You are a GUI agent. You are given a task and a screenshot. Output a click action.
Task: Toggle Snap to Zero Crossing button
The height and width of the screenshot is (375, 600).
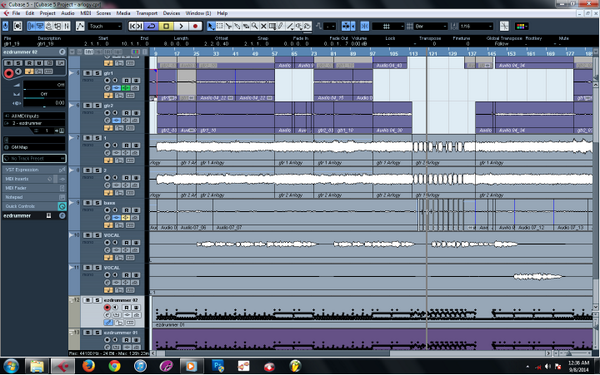click(x=504, y=26)
